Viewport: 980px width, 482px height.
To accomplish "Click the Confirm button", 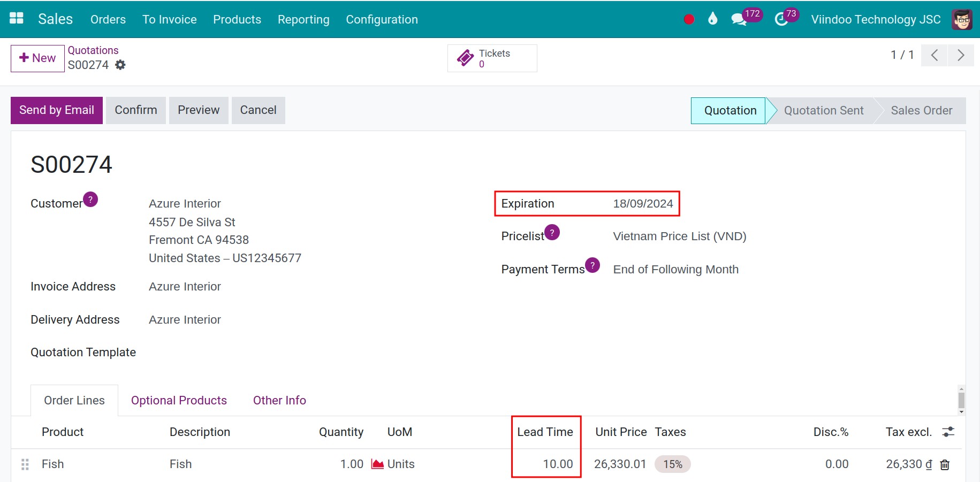I will pyautogui.click(x=136, y=110).
